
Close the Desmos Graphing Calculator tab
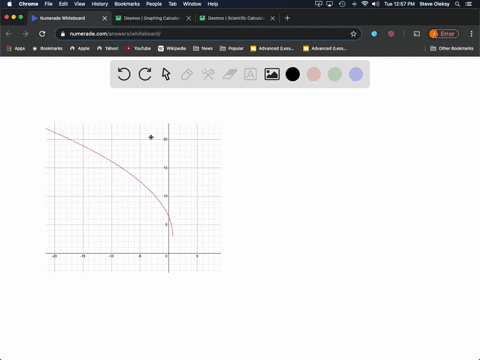pyautogui.click(x=189, y=18)
